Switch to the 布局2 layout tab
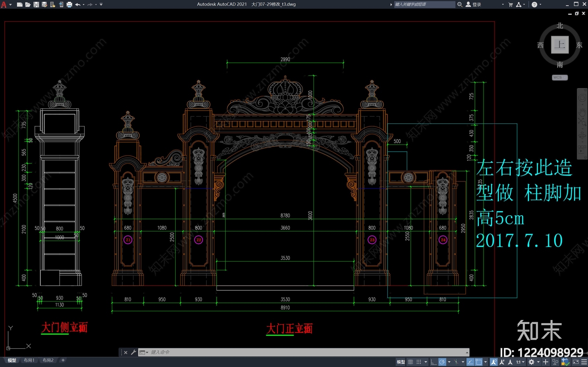588x367 pixels. tap(48, 360)
